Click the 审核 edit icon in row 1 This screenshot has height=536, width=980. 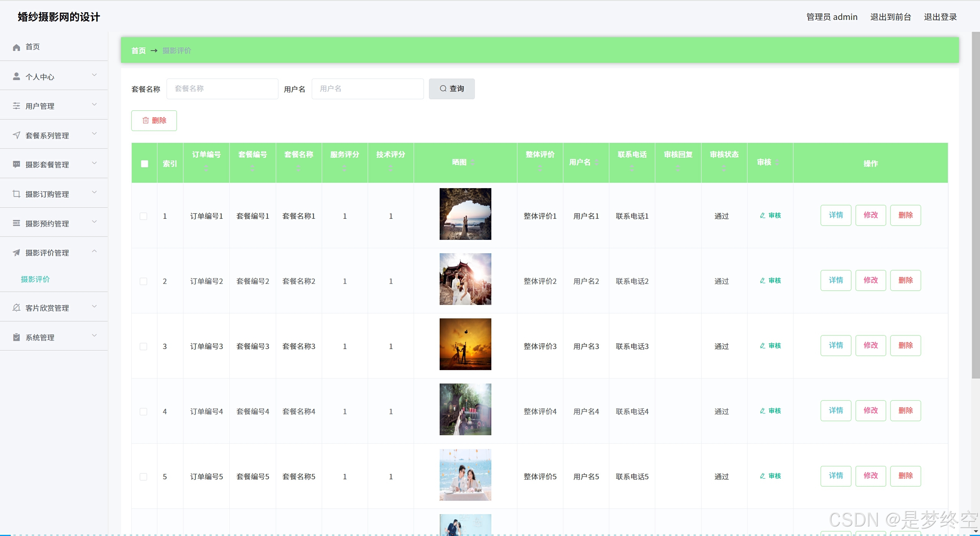coord(762,215)
